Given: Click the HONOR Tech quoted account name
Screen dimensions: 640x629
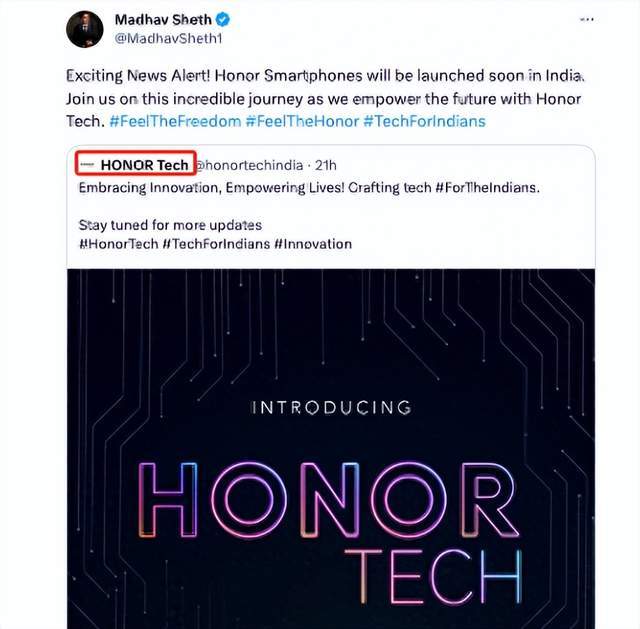Looking at the screenshot, I should point(144,165).
